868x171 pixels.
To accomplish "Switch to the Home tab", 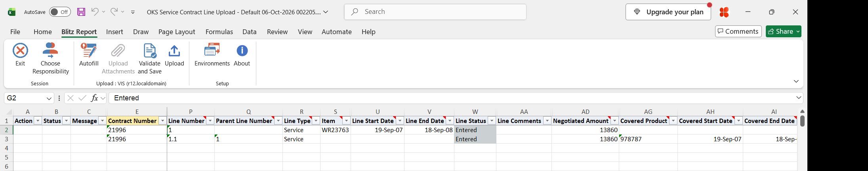I will pyautogui.click(x=42, y=32).
